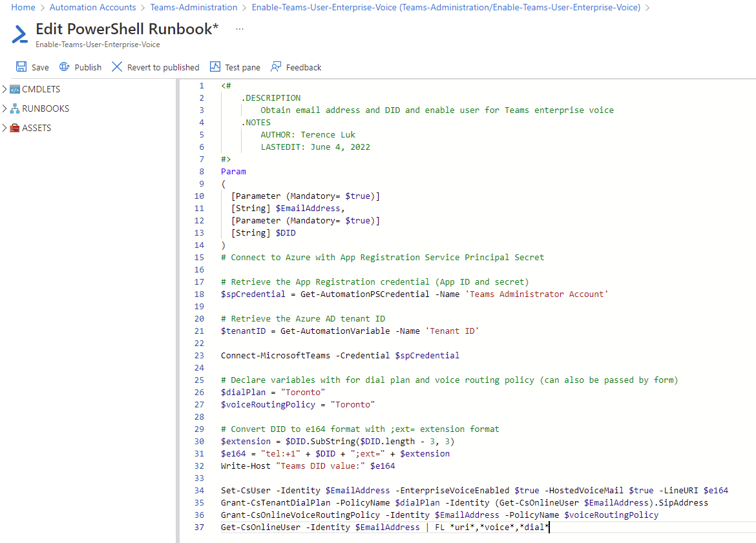Click the Revert to published X icon
The height and width of the screenshot is (543, 756).
(117, 67)
